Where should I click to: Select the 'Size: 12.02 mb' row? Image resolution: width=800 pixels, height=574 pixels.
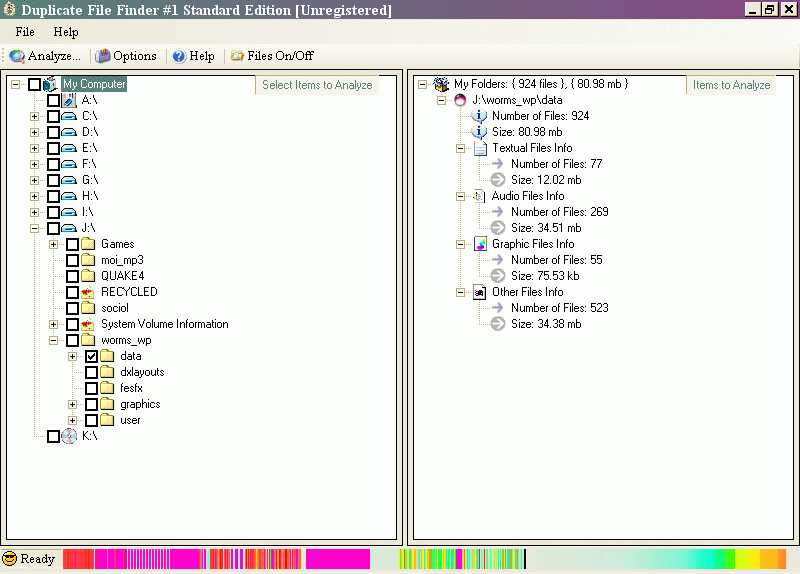click(x=546, y=180)
